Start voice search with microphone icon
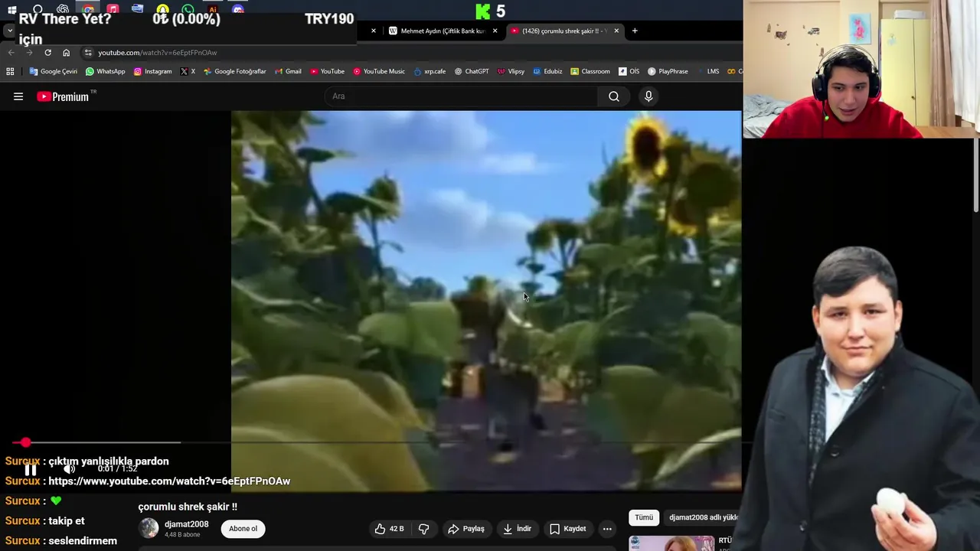 (x=648, y=96)
